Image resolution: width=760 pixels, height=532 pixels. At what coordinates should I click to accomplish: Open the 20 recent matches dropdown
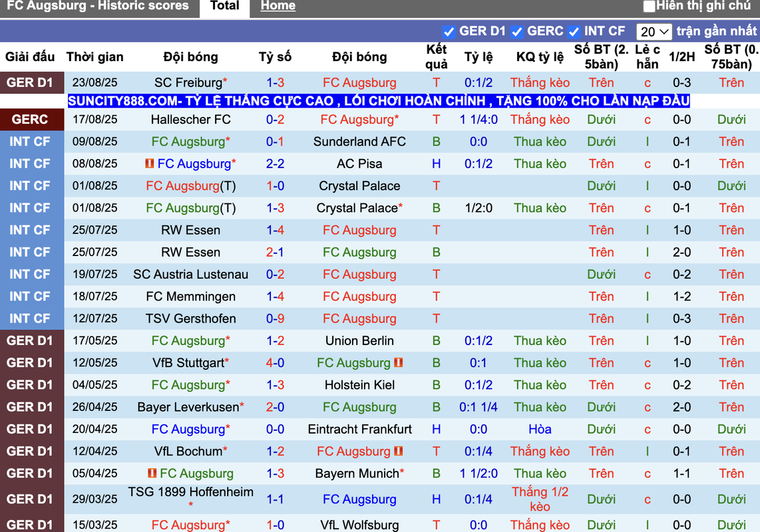click(654, 32)
